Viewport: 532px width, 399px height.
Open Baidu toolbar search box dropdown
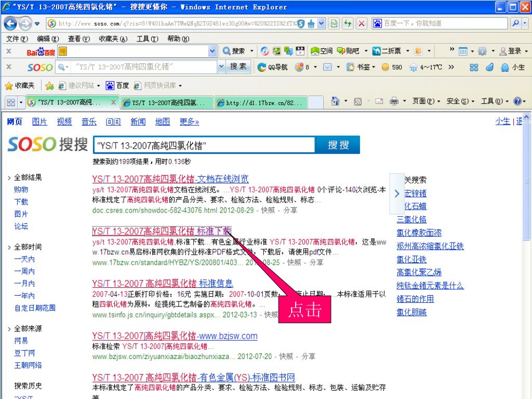tap(212, 51)
